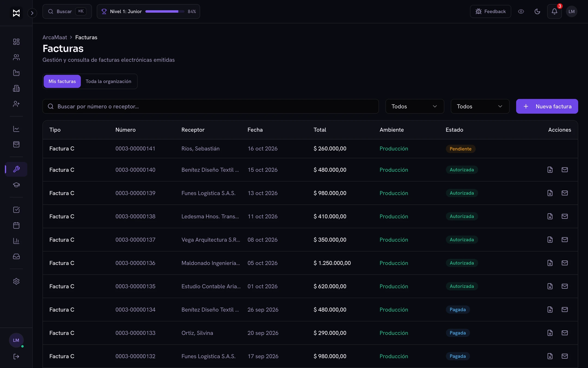Viewport: 588px width, 368px height.
Task: Click the LM avatar at sidebar bottom
Action: pyautogui.click(x=16, y=340)
